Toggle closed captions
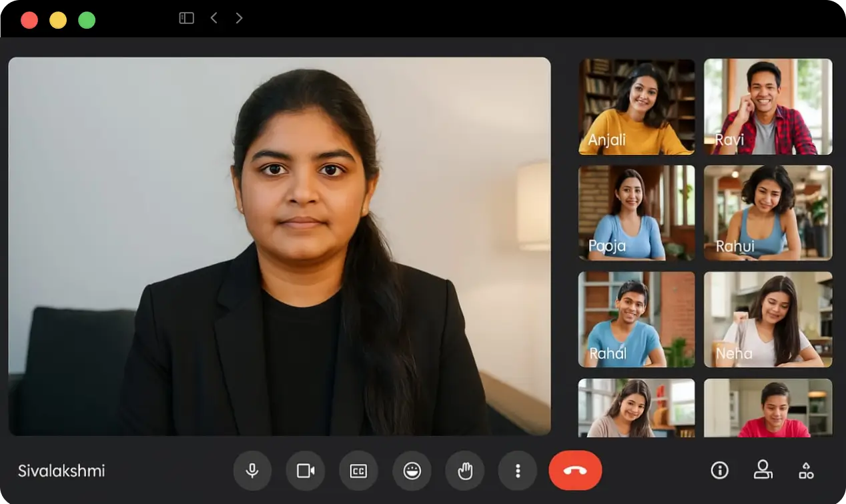The image size is (846, 504). pos(358,471)
